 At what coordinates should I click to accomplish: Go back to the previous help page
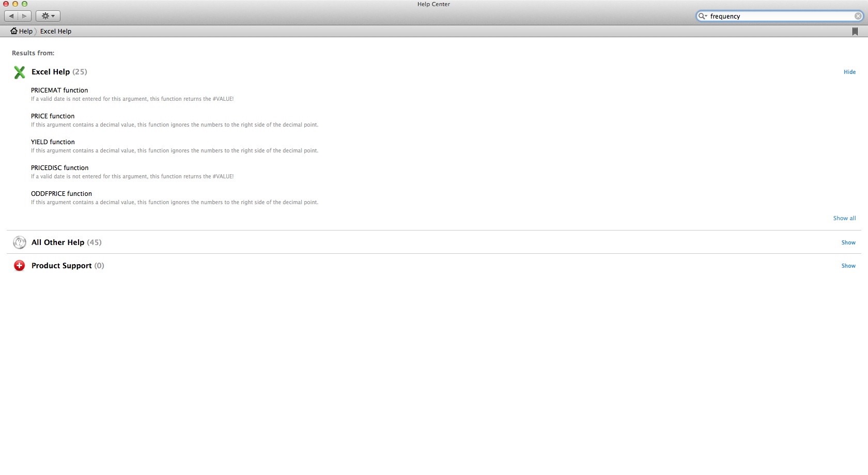point(11,16)
